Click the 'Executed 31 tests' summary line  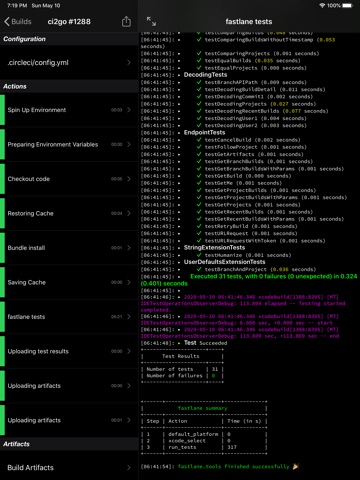click(x=249, y=280)
